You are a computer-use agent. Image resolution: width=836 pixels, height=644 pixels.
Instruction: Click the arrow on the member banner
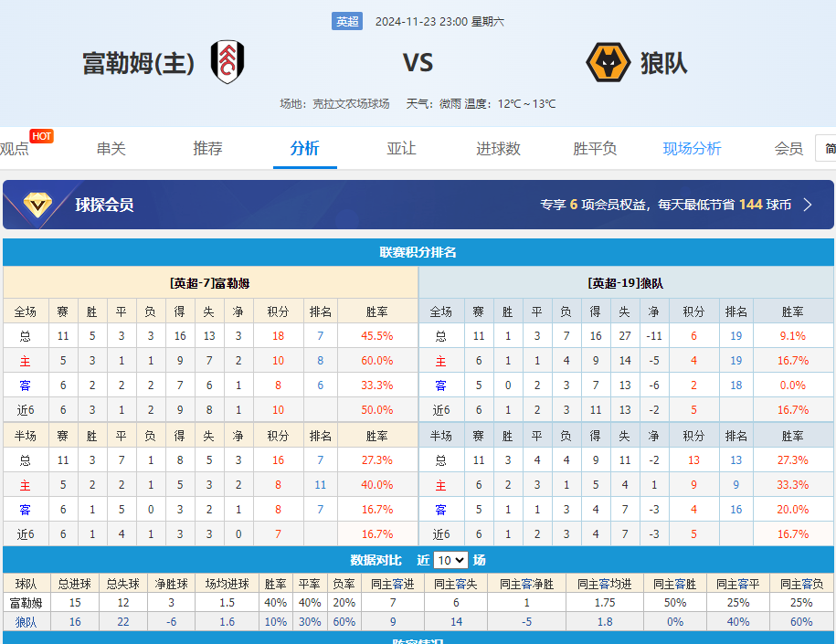(808, 205)
